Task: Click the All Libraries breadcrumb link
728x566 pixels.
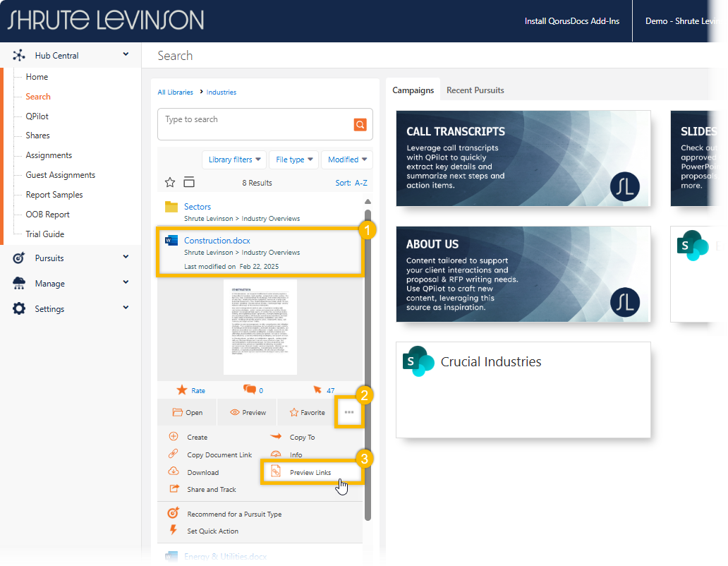Action: point(176,92)
